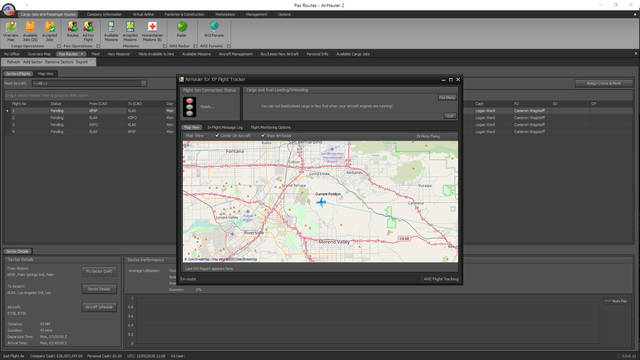Click the blue aircraft marker on map
The height and width of the screenshot is (360, 640).
pos(321,202)
